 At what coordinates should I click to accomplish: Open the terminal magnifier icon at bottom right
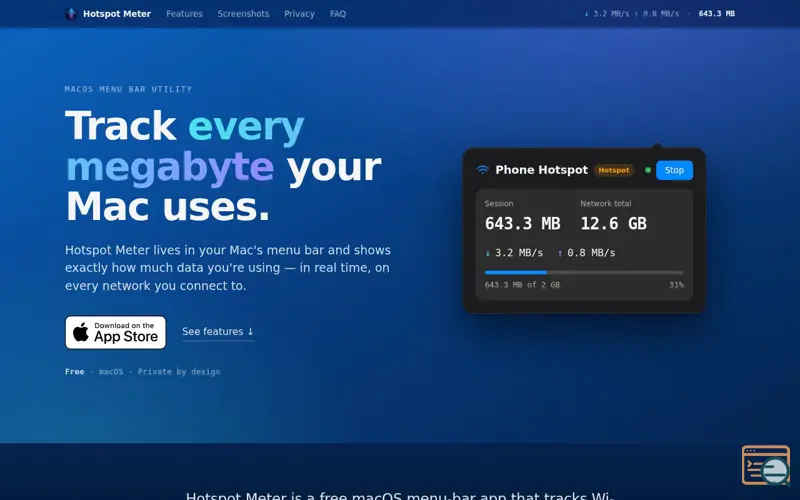[x=766, y=465]
